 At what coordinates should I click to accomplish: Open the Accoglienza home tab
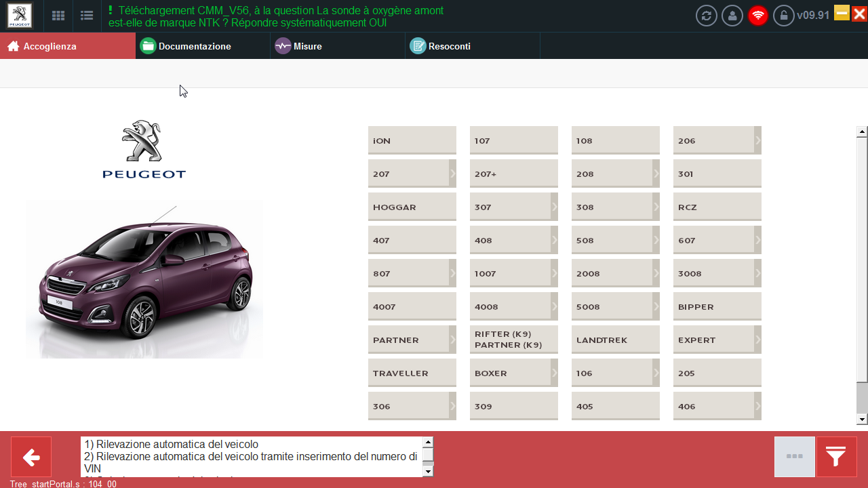coord(68,46)
